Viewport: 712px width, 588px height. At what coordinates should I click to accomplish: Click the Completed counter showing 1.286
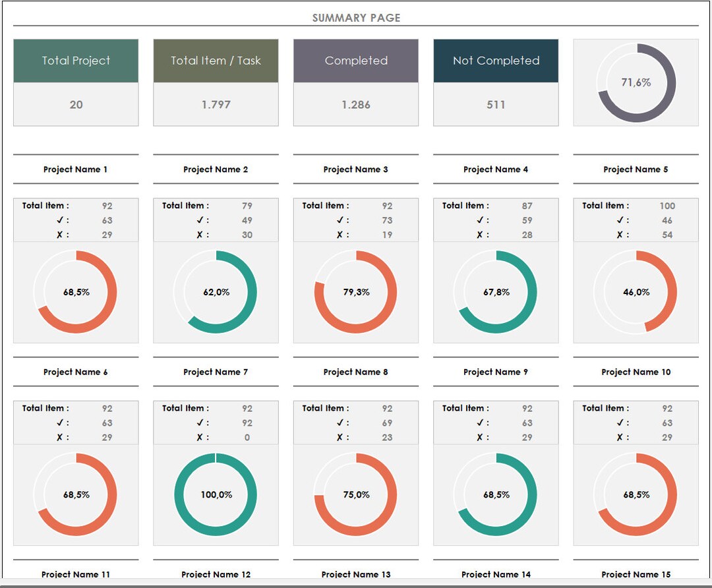click(x=355, y=105)
